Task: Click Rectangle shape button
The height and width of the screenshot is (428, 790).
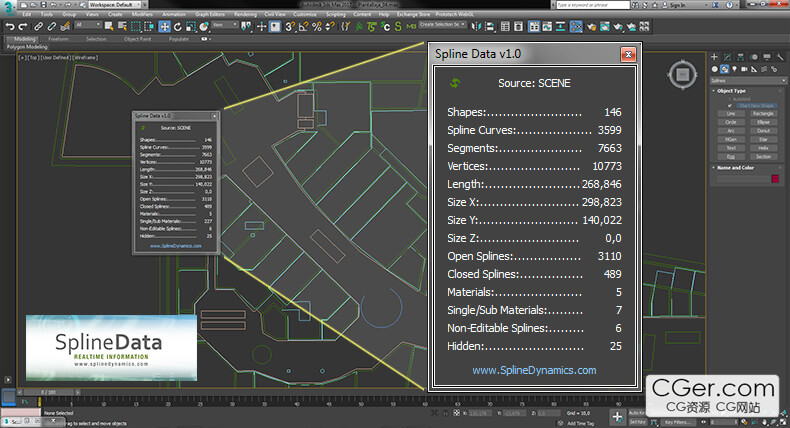Action: [x=763, y=114]
